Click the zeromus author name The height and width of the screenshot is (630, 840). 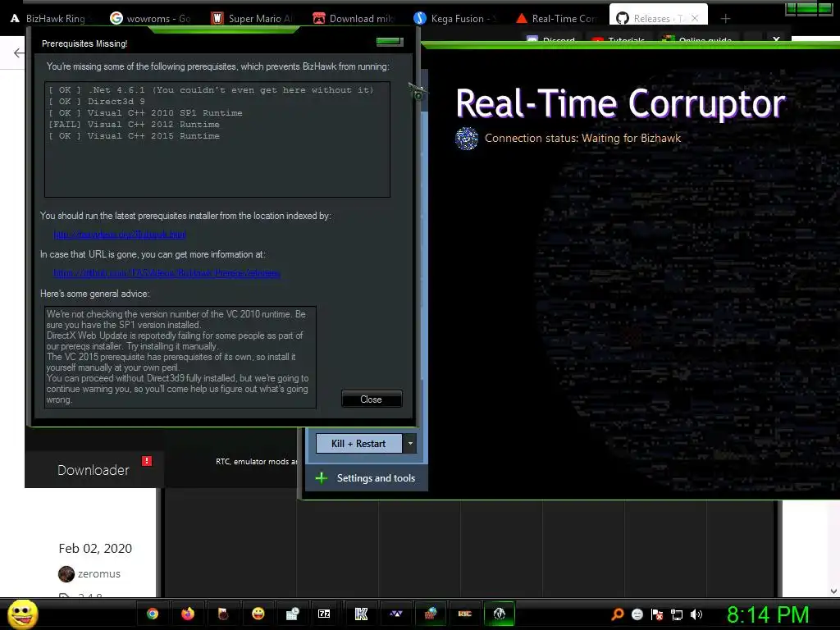99,573
